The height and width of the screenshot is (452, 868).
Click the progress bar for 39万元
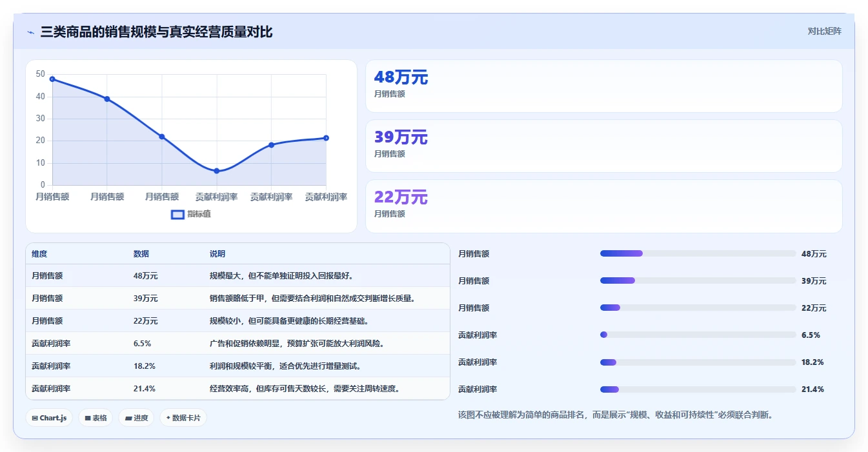click(x=698, y=280)
